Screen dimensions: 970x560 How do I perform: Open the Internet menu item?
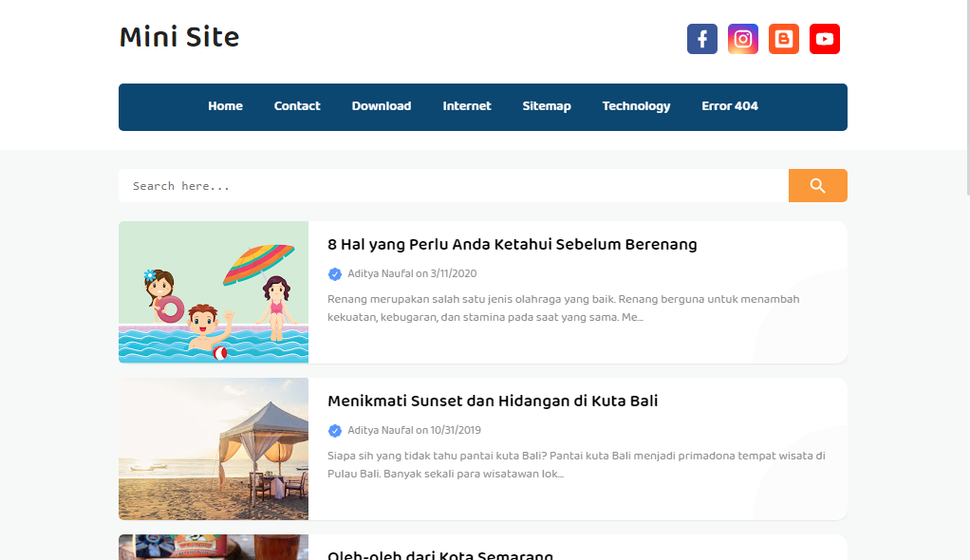(467, 105)
